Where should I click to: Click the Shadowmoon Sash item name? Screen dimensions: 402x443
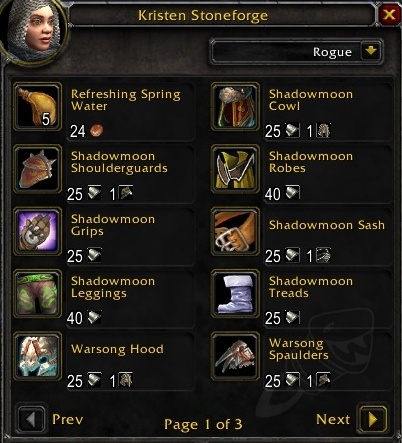[x=327, y=225]
